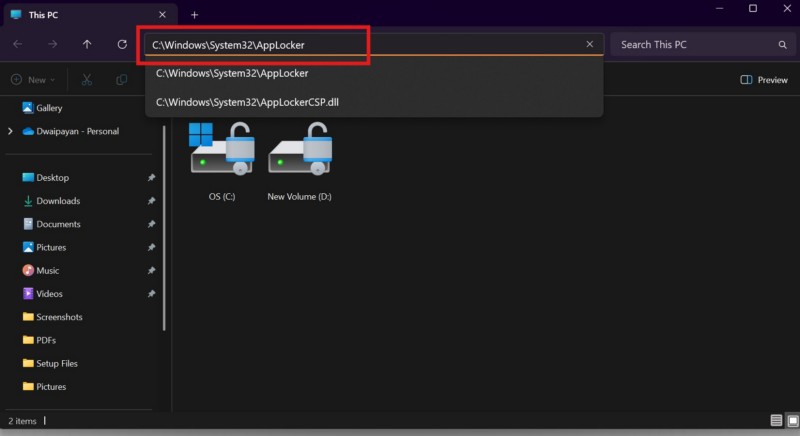
Task: Click the Copy icon in toolbar
Action: point(121,80)
